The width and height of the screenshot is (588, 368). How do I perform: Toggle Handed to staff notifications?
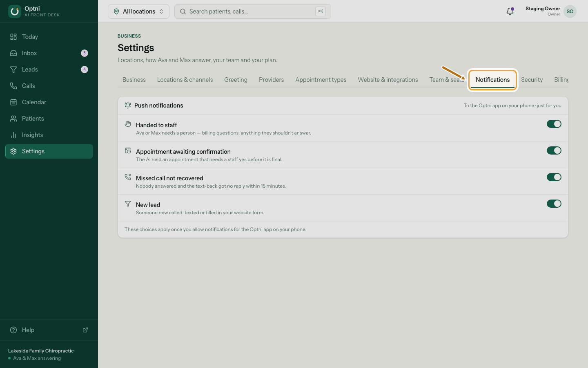tap(554, 124)
